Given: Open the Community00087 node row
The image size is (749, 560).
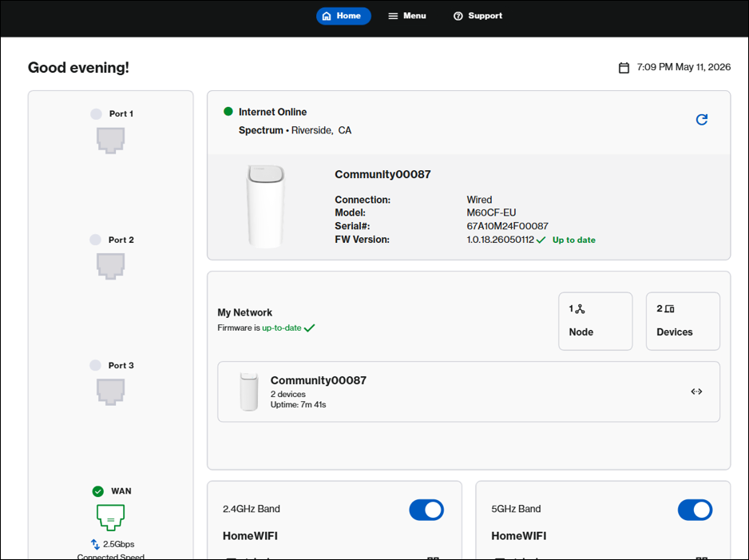Looking at the screenshot, I should tap(469, 391).
